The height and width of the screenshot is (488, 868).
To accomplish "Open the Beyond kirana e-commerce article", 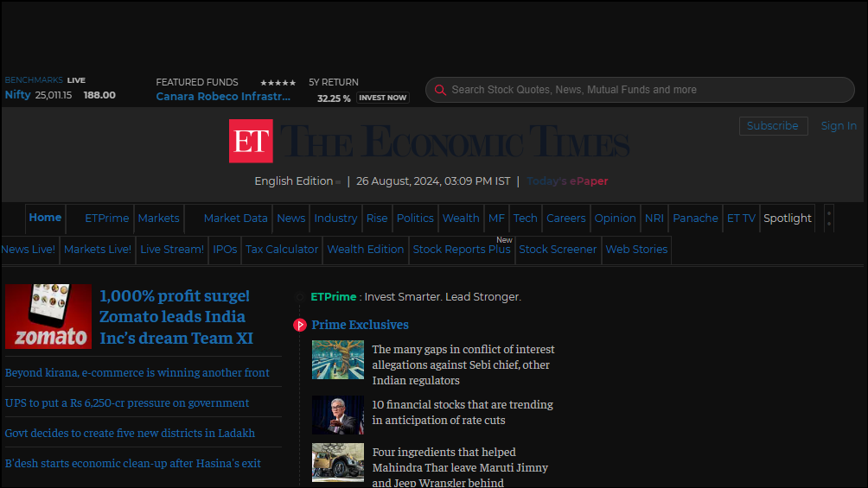I will point(137,372).
